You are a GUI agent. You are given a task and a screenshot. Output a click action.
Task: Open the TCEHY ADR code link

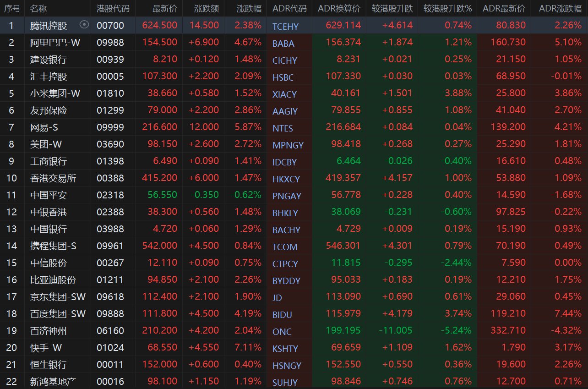click(285, 27)
